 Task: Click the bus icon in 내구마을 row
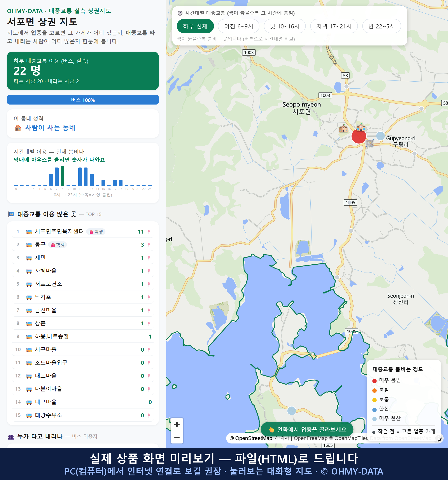[x=29, y=402]
